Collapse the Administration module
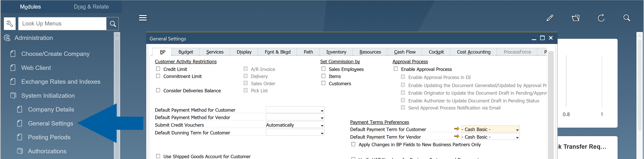The width and height of the screenshot is (644, 159). [34, 38]
